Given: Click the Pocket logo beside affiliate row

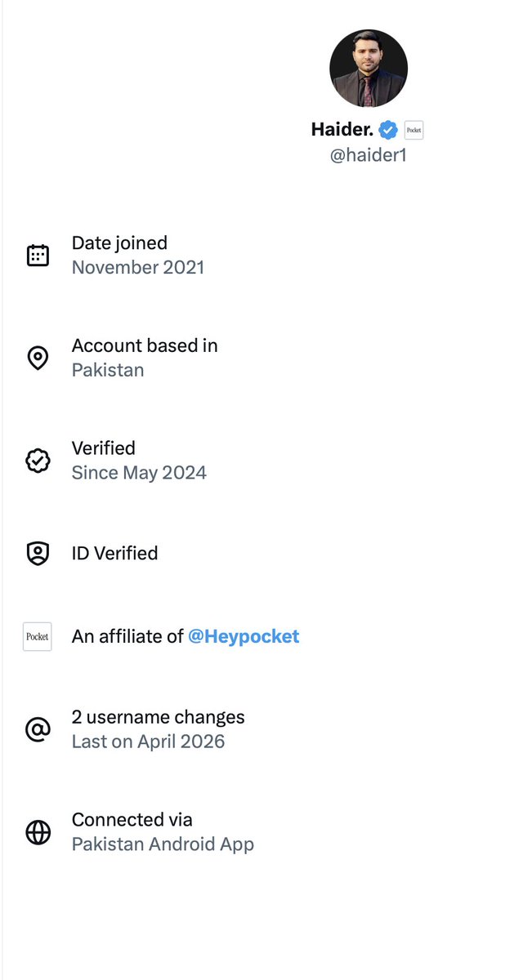Looking at the screenshot, I should click(38, 636).
